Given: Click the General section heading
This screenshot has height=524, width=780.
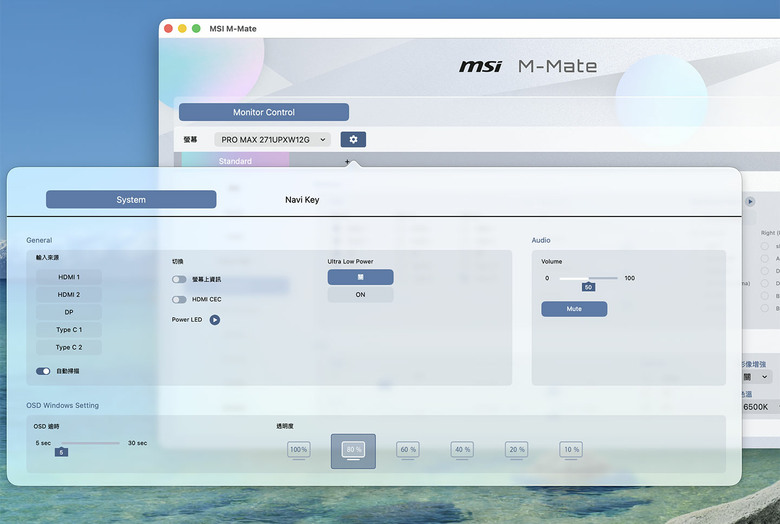Looking at the screenshot, I should tap(39, 240).
